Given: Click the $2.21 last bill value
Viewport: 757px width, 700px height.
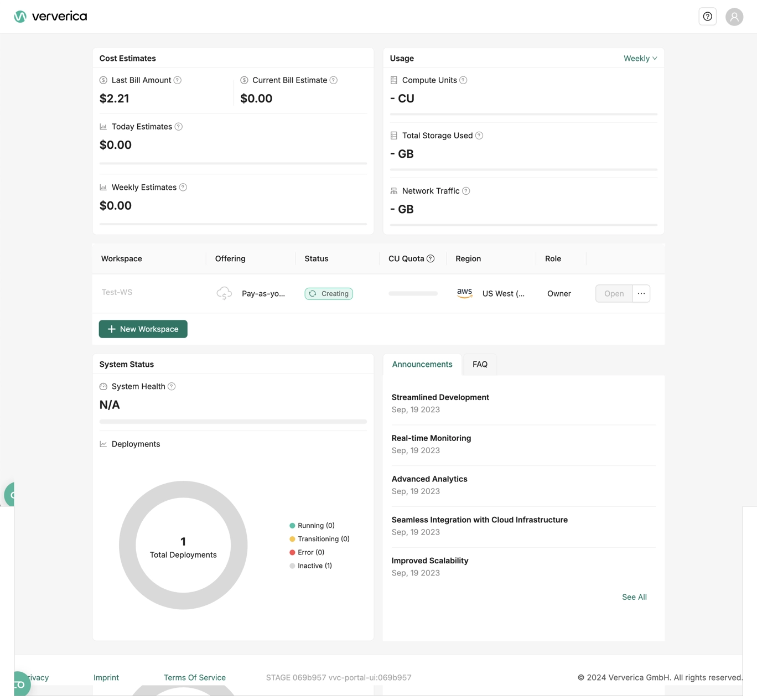Looking at the screenshot, I should 115,98.
